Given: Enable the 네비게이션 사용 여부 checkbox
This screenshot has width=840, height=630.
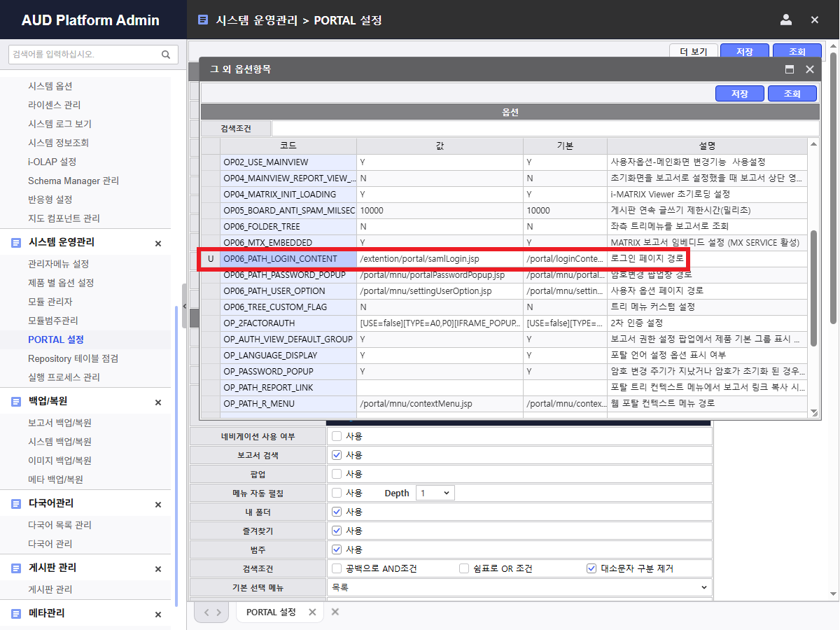Looking at the screenshot, I should [x=337, y=436].
